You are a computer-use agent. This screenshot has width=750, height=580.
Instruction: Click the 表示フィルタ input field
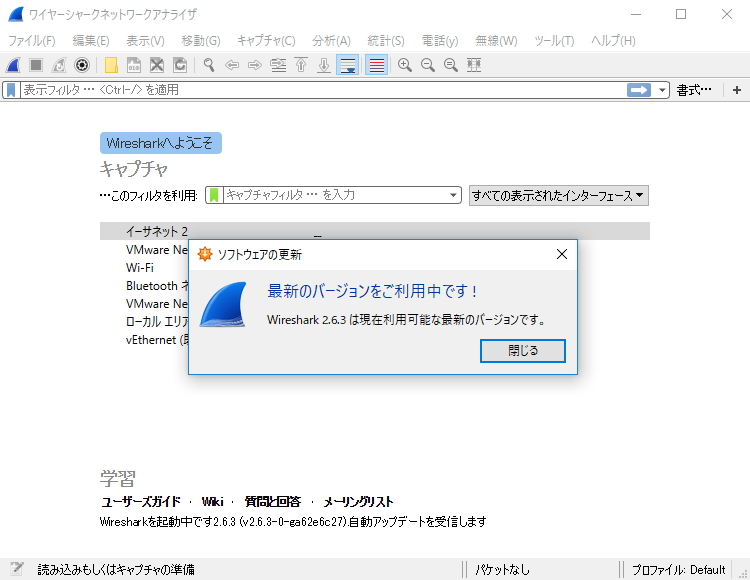(x=323, y=90)
